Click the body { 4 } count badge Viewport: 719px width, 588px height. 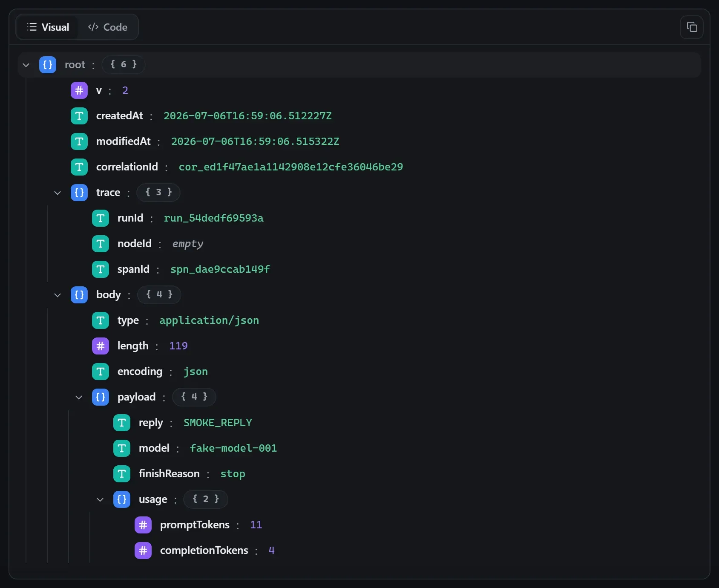tap(159, 295)
